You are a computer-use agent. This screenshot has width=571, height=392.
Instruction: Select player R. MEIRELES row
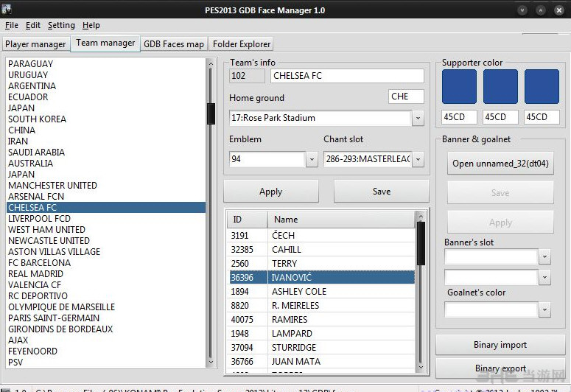pos(321,305)
